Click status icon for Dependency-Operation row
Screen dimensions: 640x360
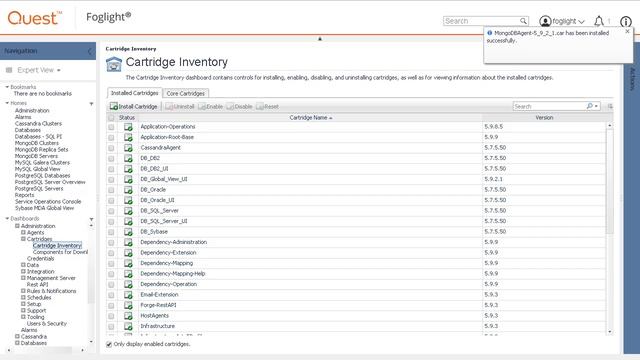128,284
